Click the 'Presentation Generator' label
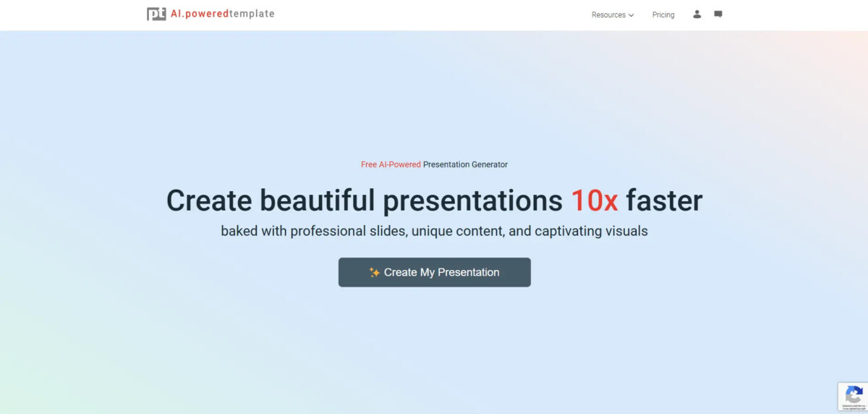Screen dimensions: 868x414 [465, 164]
